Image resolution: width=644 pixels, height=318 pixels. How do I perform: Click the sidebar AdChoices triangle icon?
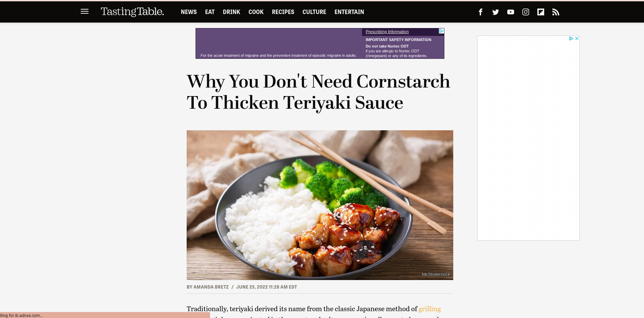coord(571,38)
